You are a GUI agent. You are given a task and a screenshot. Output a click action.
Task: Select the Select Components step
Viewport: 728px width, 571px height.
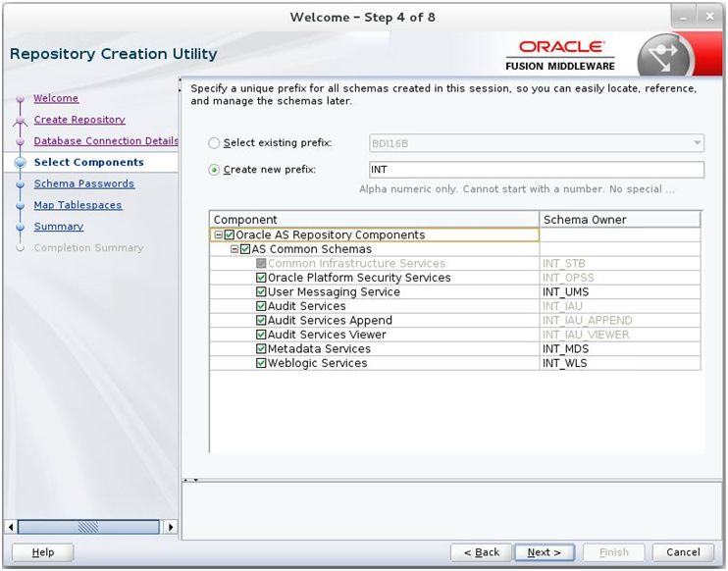(88, 163)
